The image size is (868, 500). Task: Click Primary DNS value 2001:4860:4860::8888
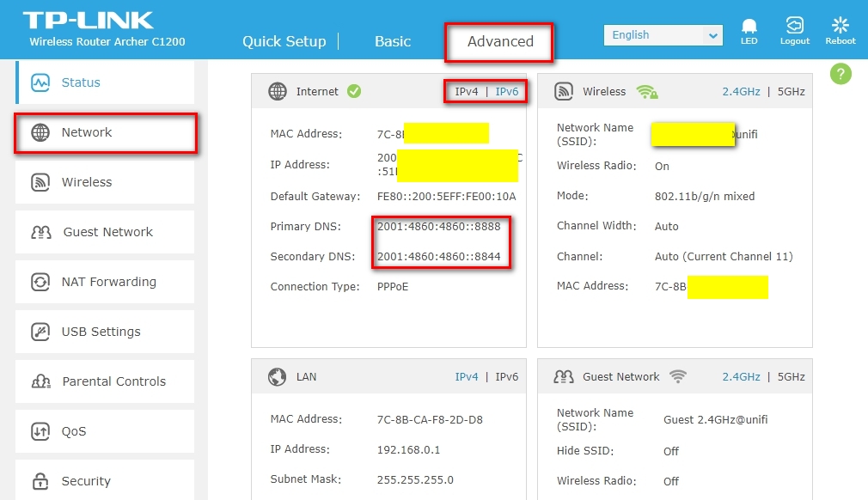tap(438, 227)
